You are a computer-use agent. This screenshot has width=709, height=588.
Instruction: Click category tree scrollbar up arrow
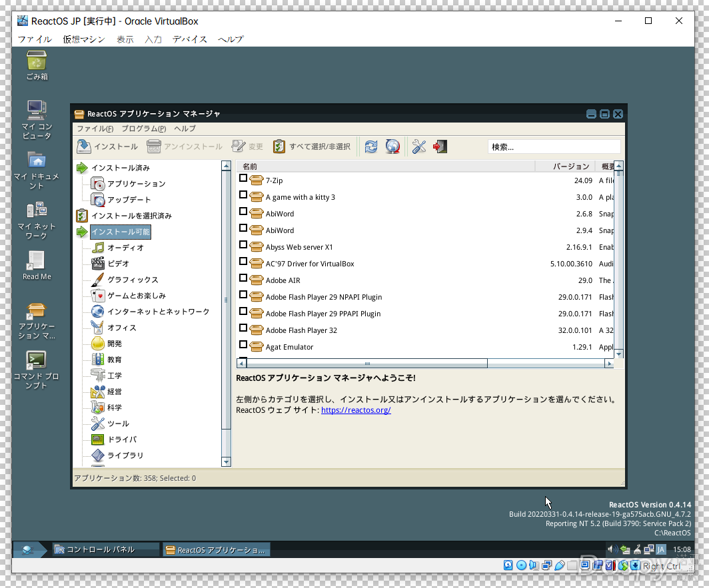click(x=226, y=166)
